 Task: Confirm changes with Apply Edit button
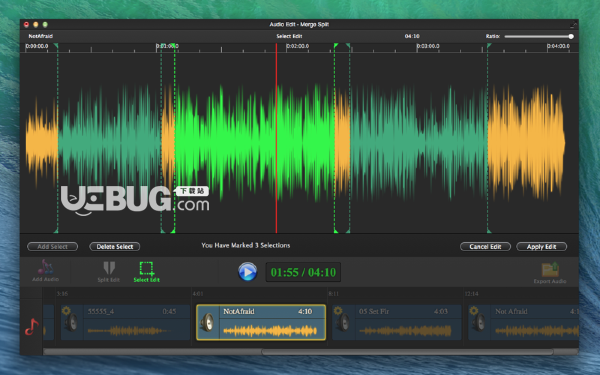click(541, 247)
